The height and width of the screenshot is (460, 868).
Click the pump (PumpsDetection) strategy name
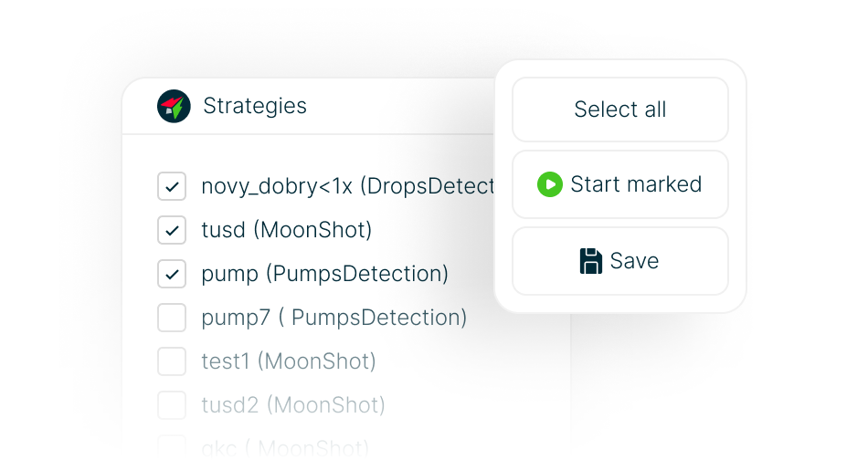[x=324, y=274]
